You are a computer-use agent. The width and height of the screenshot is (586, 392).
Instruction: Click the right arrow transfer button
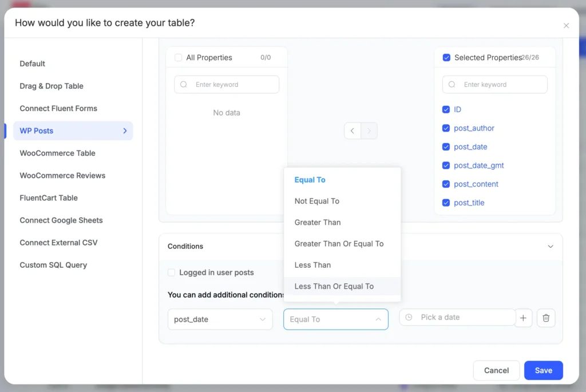[369, 131]
